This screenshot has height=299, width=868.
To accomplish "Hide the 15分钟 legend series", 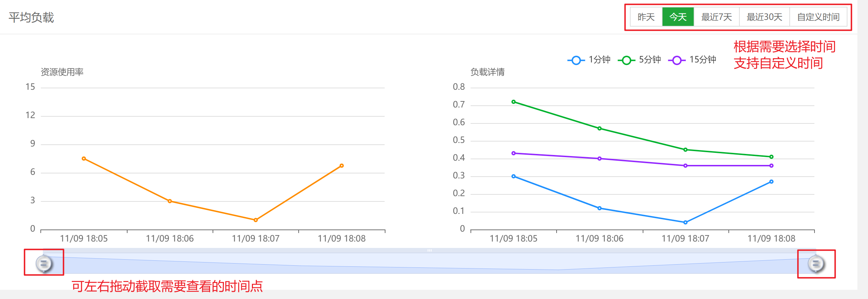I will pos(692,60).
